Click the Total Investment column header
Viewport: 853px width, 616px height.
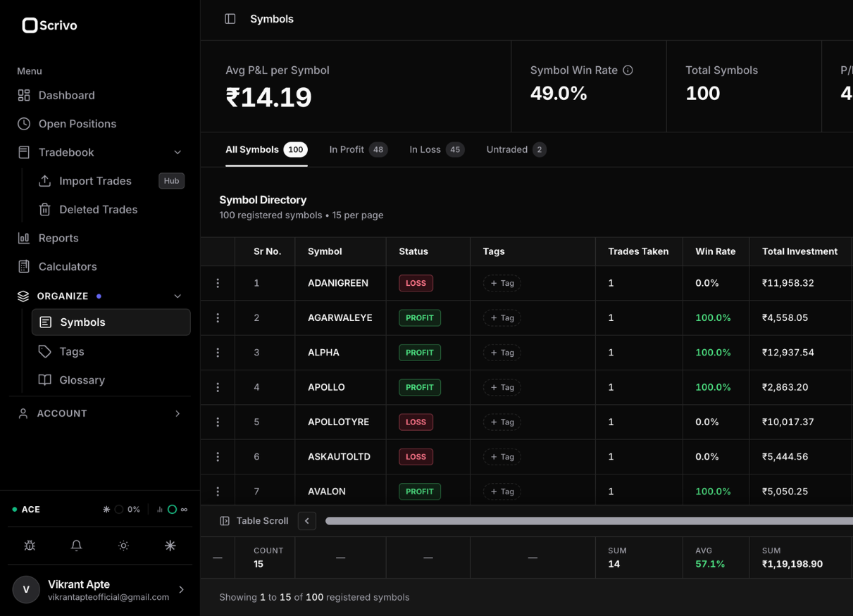tap(799, 251)
